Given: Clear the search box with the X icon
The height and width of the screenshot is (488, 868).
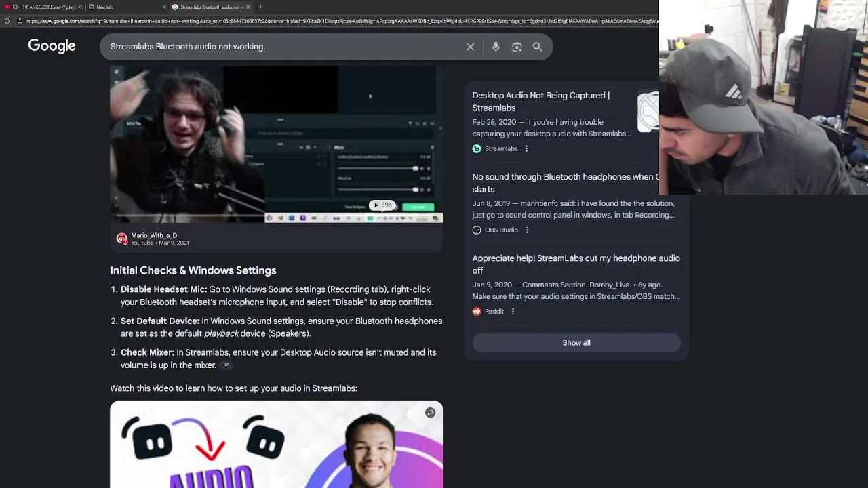Looking at the screenshot, I should tap(470, 47).
